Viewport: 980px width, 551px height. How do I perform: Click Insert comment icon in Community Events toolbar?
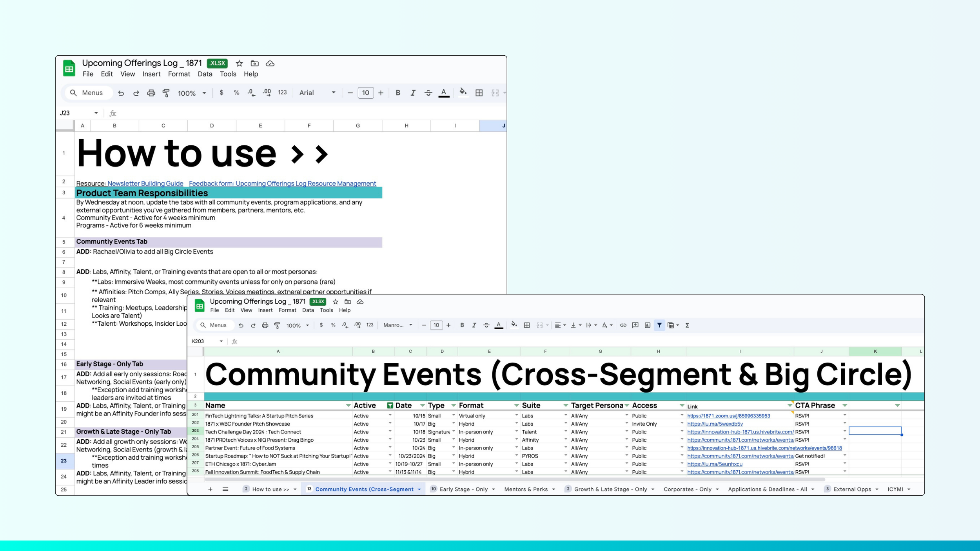tap(635, 325)
